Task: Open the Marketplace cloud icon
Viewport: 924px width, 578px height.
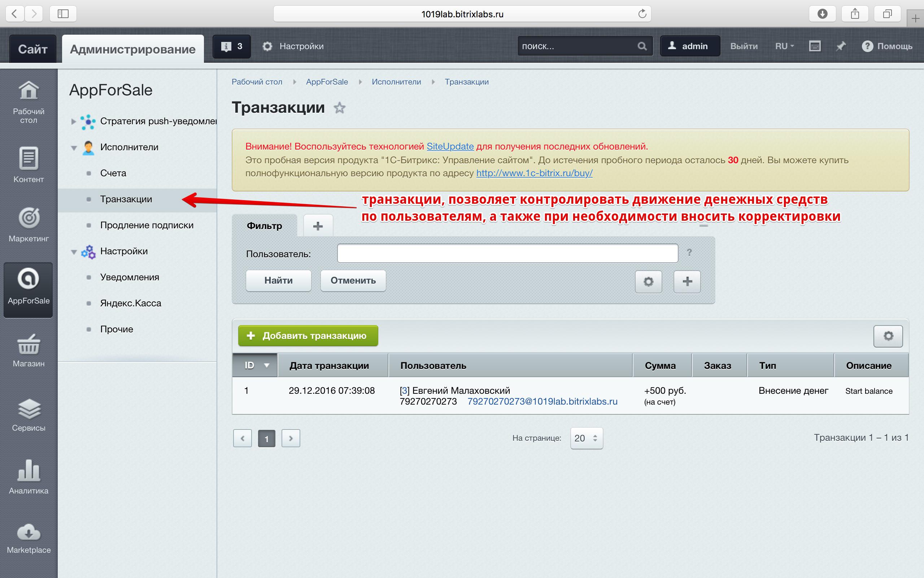Action: tap(29, 538)
